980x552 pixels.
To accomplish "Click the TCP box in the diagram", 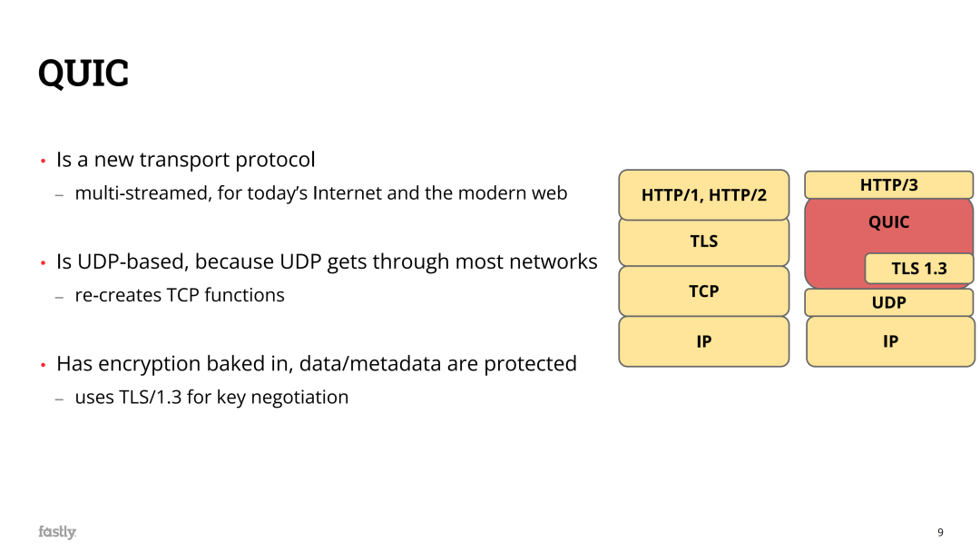I will pyautogui.click(x=703, y=291).
